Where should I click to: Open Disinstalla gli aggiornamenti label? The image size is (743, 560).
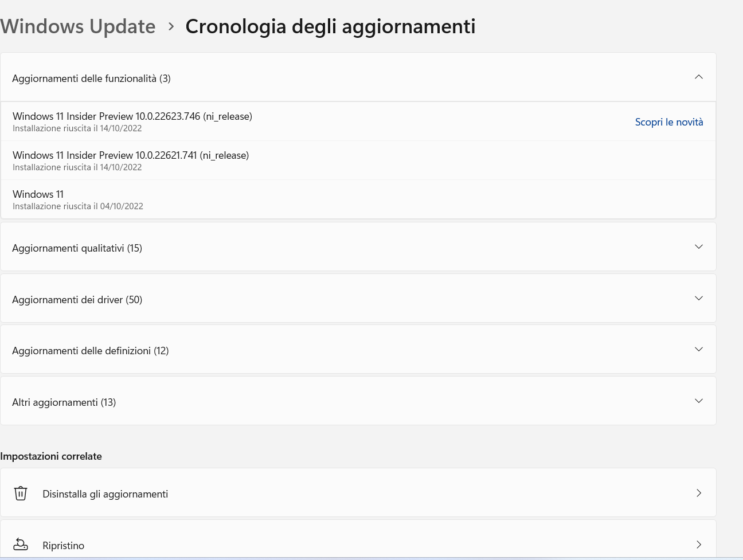tap(105, 494)
